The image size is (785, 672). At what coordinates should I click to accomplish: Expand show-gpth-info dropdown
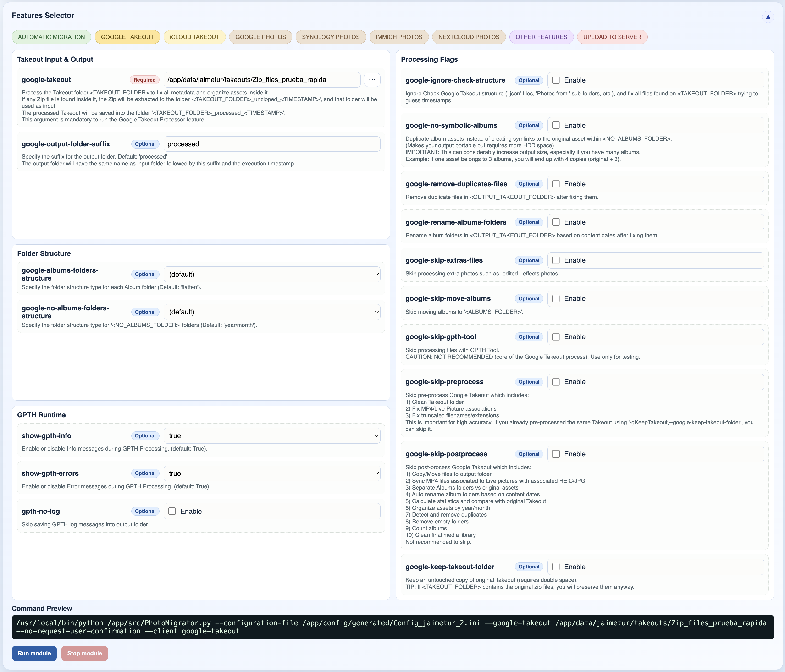[272, 436]
